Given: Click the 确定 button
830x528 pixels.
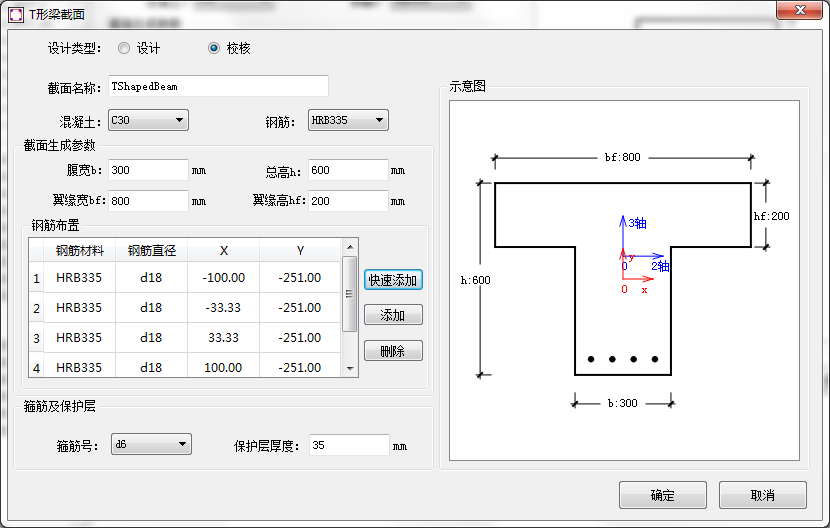Looking at the screenshot, I should (x=662, y=495).
